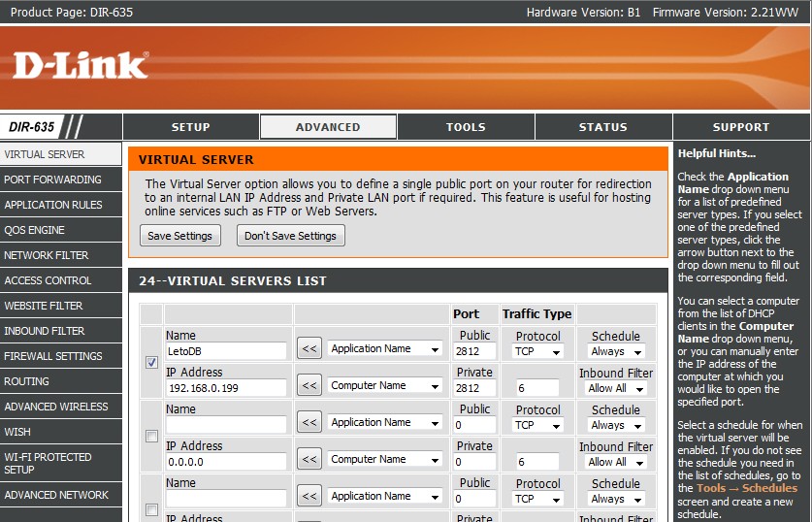
Task: Open PORT FORWARDING page
Action: (x=60, y=179)
